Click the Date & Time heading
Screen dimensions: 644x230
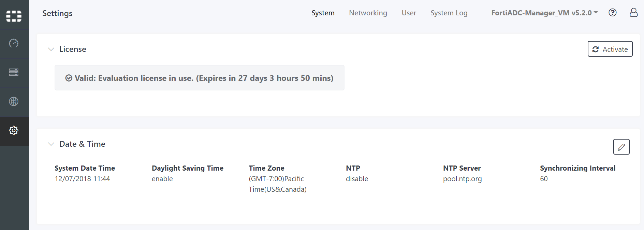tap(82, 144)
